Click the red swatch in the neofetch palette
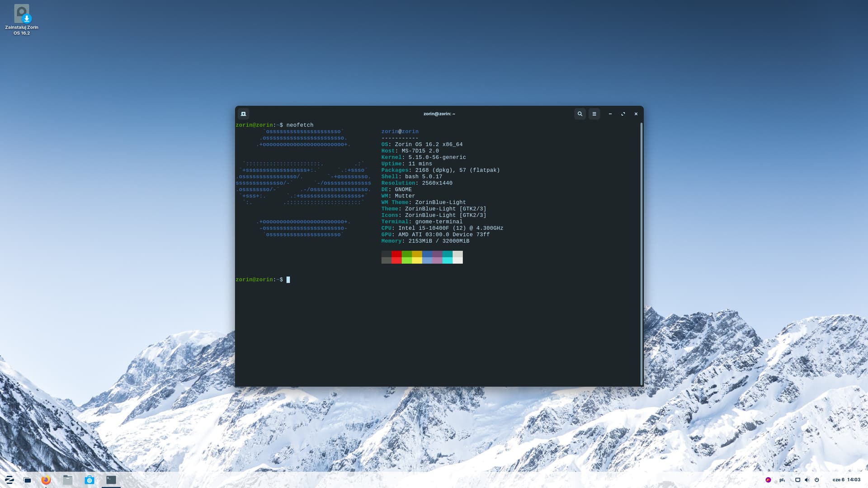This screenshot has height=488, width=868. click(396, 257)
